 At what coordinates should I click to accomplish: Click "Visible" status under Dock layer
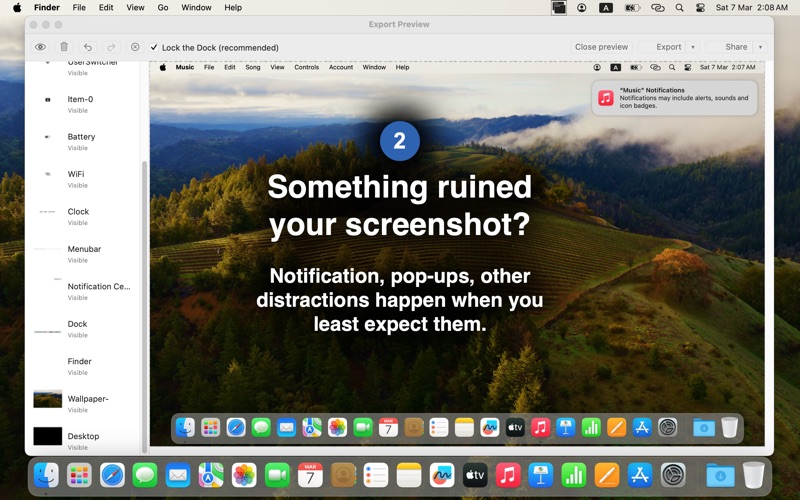(x=78, y=335)
